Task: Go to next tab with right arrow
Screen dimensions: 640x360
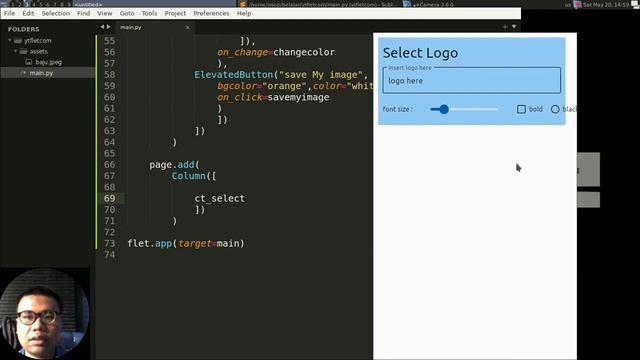Action: tap(109, 27)
